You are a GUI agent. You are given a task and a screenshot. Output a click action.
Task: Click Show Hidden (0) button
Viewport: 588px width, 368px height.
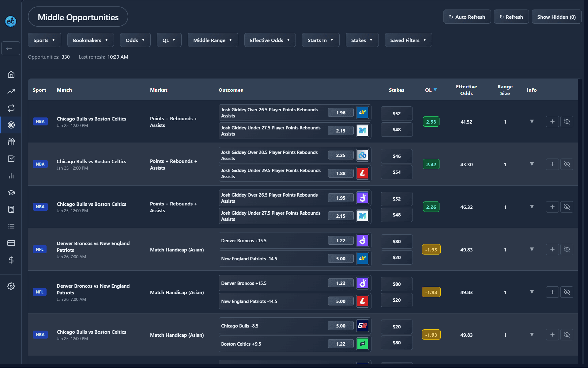[556, 17]
